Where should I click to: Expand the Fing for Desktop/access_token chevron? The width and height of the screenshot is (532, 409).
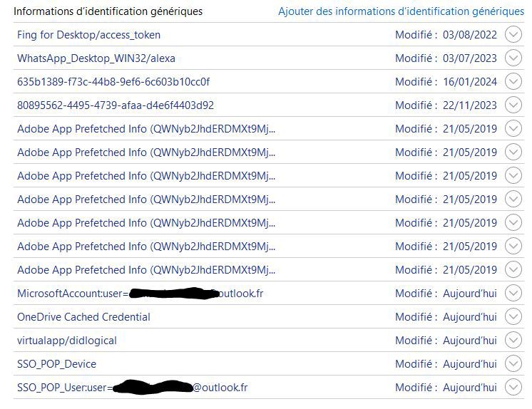point(513,35)
